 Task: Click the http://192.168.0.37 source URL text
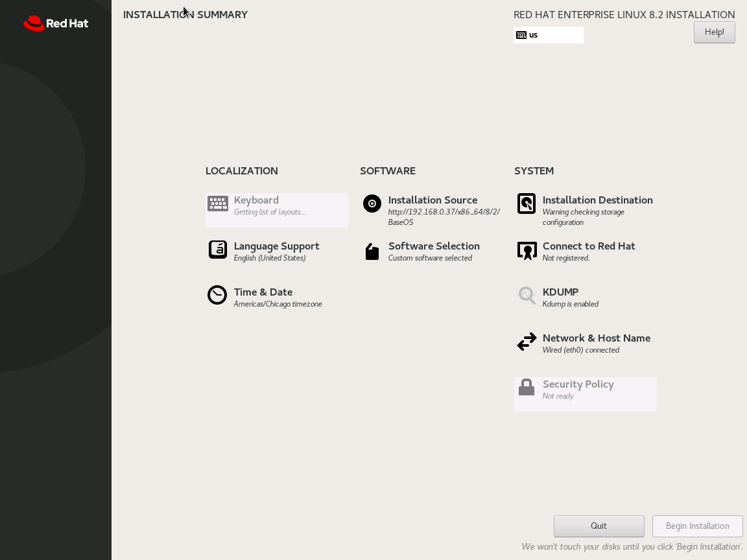(x=444, y=217)
